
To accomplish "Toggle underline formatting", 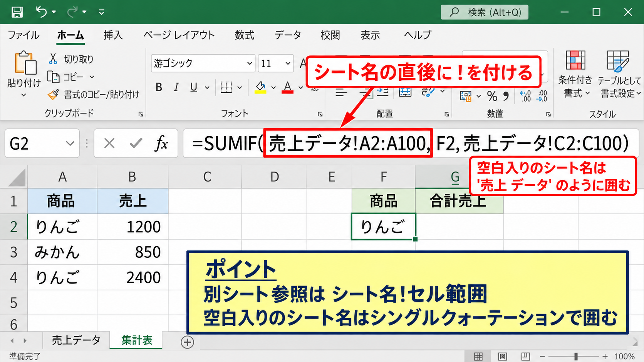I will coord(194,87).
